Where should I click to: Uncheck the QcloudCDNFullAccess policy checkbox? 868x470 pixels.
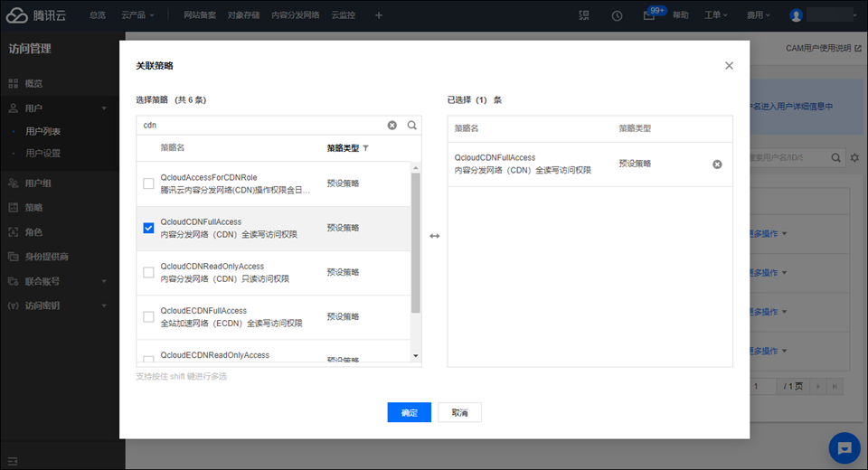point(148,228)
